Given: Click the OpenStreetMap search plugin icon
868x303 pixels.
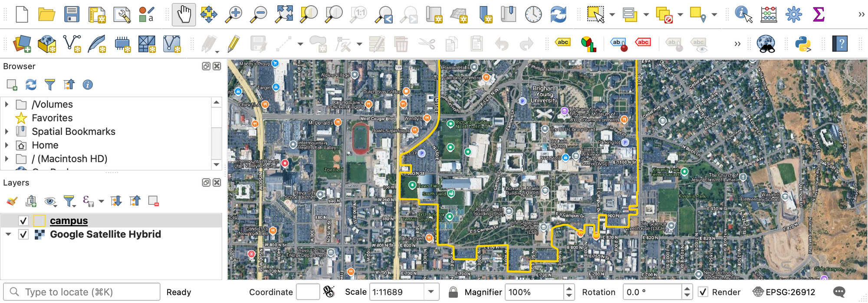Looking at the screenshot, I should click(766, 44).
